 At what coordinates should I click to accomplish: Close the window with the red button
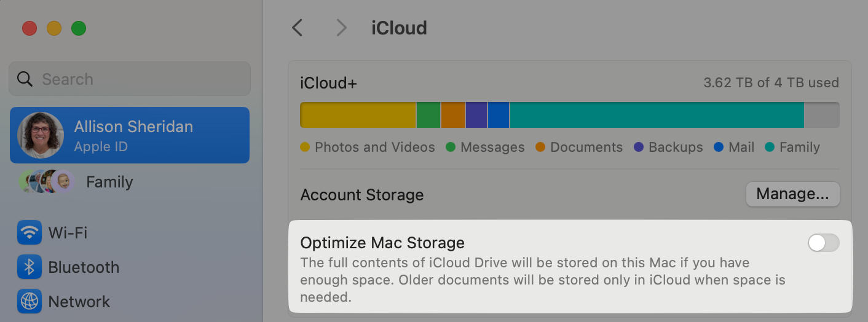click(x=30, y=28)
